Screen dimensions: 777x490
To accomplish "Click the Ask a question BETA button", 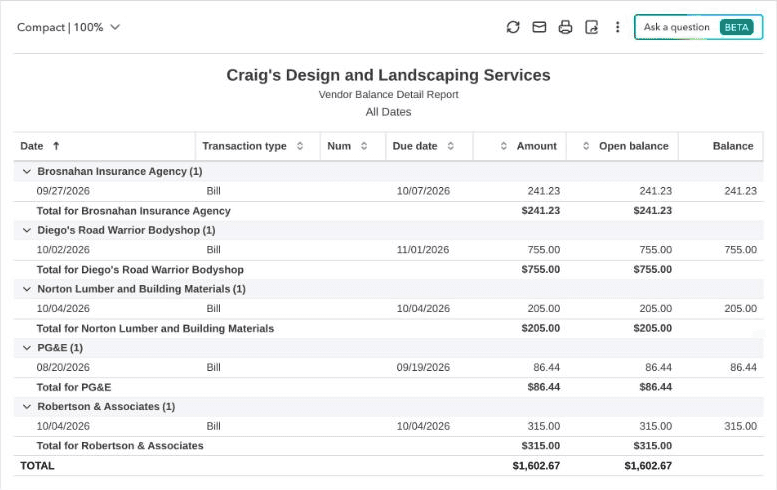I will pyautogui.click(x=698, y=27).
